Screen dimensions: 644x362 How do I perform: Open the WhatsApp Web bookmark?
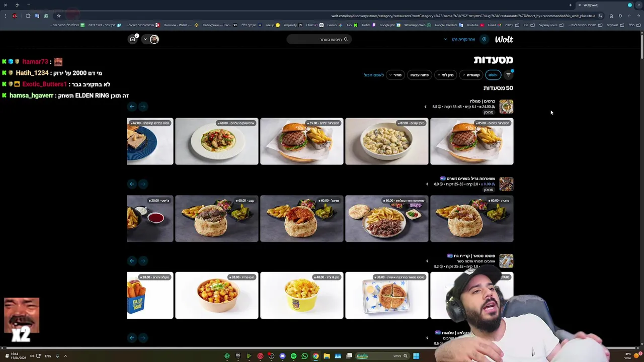pyautogui.click(x=417, y=25)
